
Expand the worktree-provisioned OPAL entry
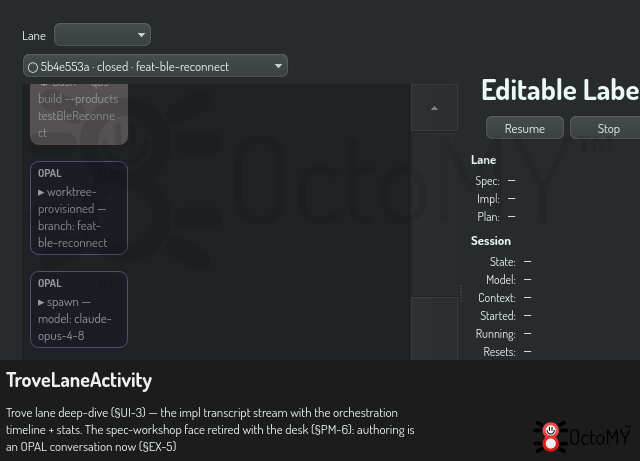click(41, 192)
